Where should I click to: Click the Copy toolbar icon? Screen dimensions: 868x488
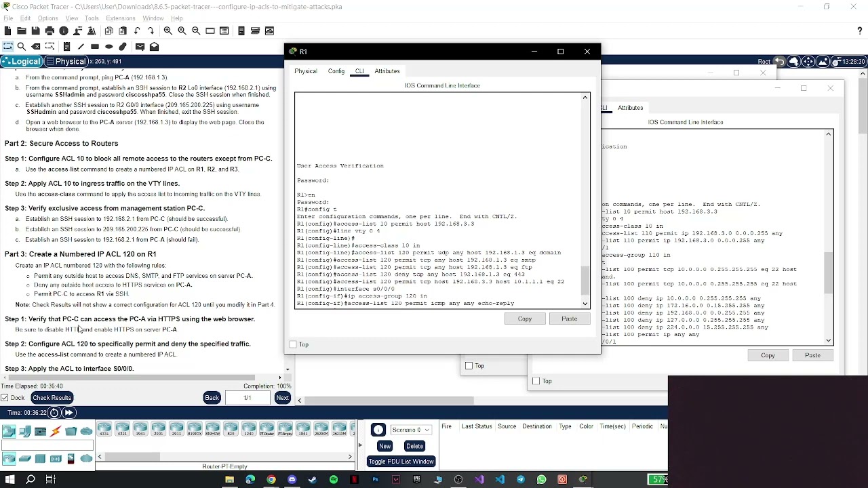tap(108, 30)
